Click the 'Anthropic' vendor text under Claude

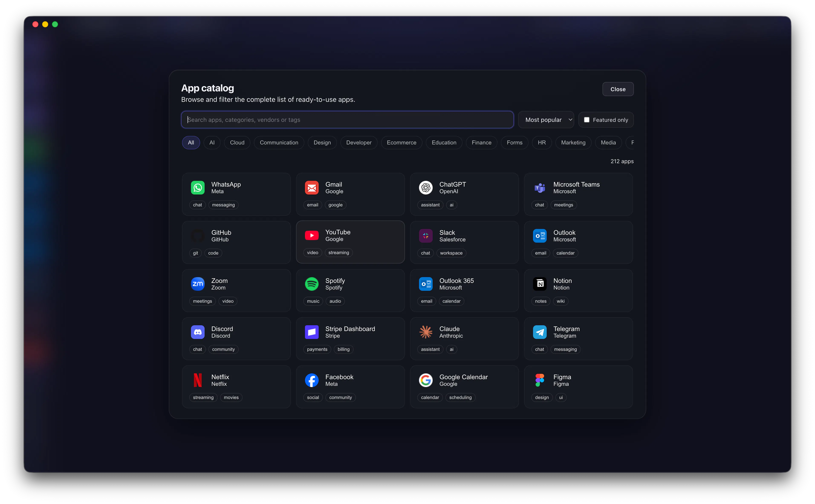pos(451,336)
